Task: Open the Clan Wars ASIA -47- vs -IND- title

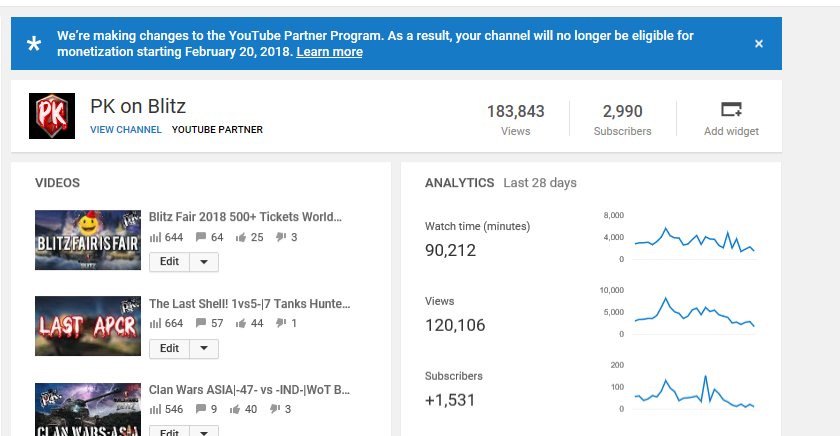Action: coord(250,390)
